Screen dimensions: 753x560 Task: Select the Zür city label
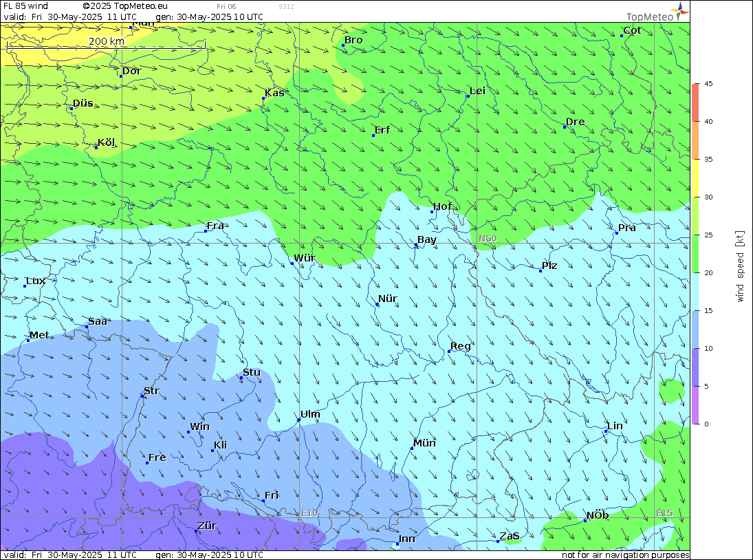(207, 526)
